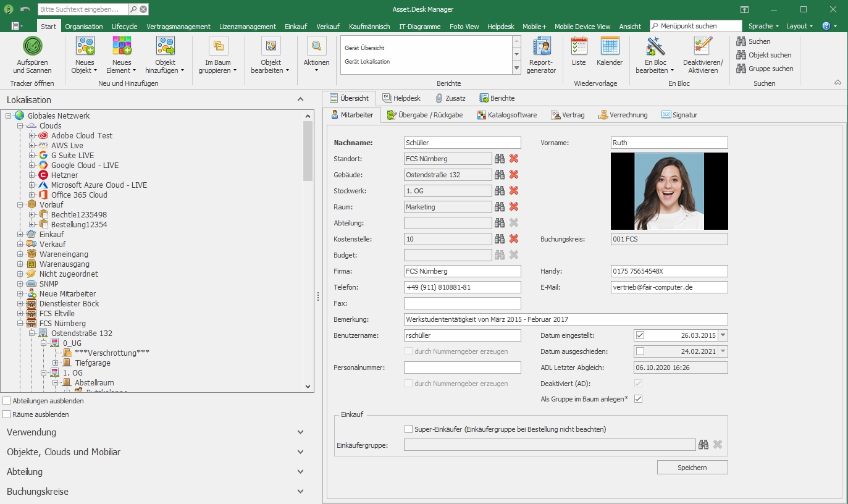The width and height of the screenshot is (848, 504).
Task: Clear the Raum field with red X
Action: click(513, 207)
